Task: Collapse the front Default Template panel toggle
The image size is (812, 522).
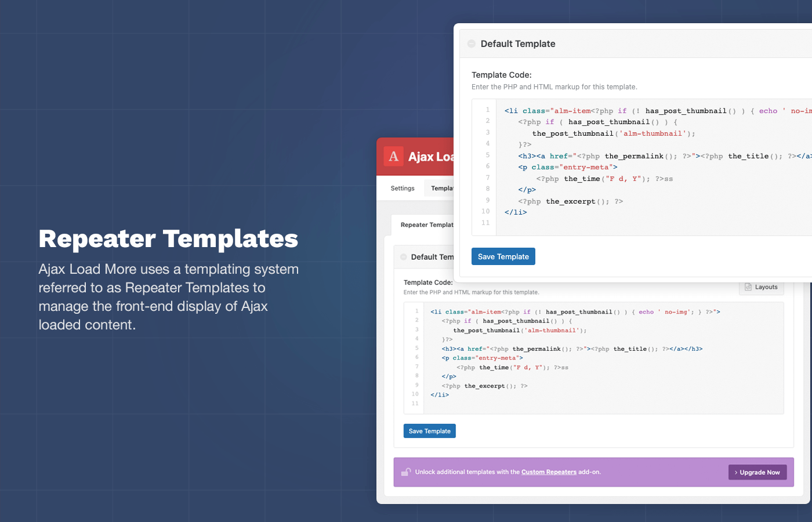Action: tap(472, 43)
